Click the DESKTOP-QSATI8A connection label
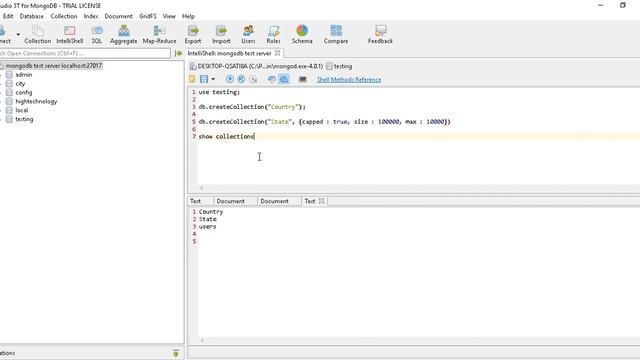The image size is (640, 360). tap(260, 66)
